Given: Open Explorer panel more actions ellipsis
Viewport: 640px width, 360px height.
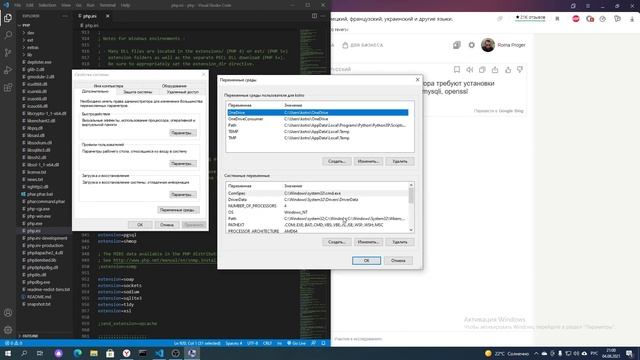Looking at the screenshot, I should coord(64,16).
